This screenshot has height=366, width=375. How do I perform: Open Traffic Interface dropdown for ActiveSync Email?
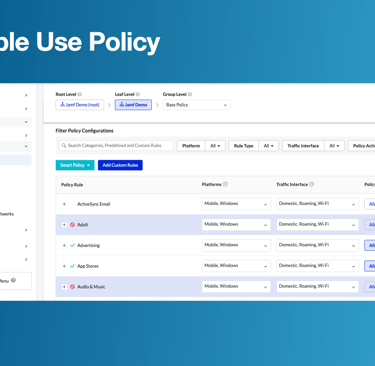317,204
